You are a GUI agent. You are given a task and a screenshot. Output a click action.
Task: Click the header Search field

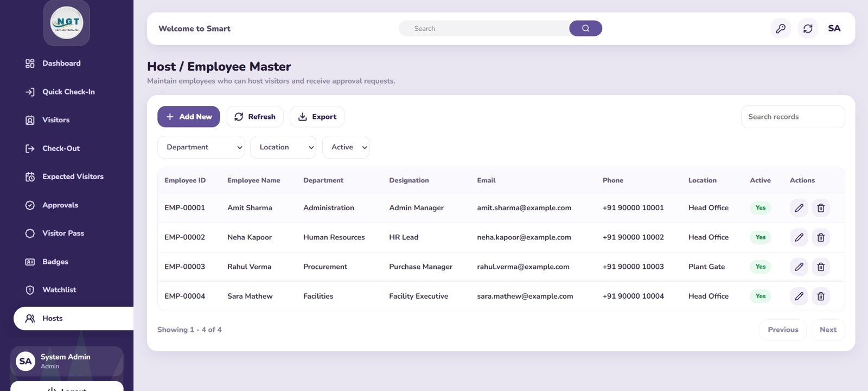[x=484, y=28]
